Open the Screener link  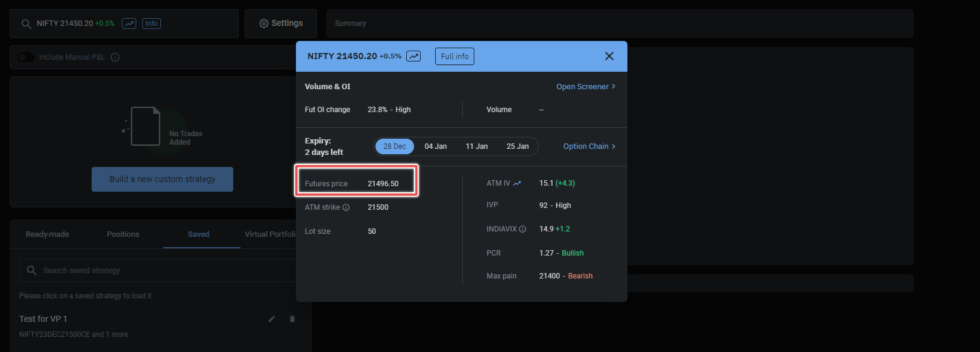coord(586,87)
